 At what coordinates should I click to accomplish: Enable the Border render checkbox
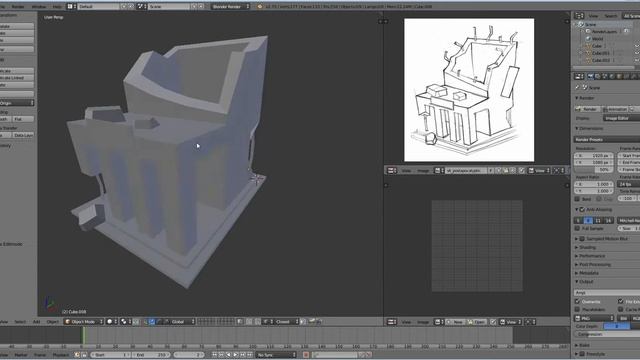(x=578, y=199)
